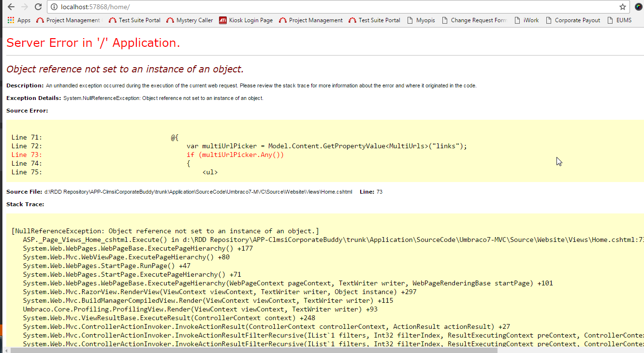Click the "Umbraco.Core.Profiling.ProfilingView.Render" line
644x353 pixels.
click(200, 310)
